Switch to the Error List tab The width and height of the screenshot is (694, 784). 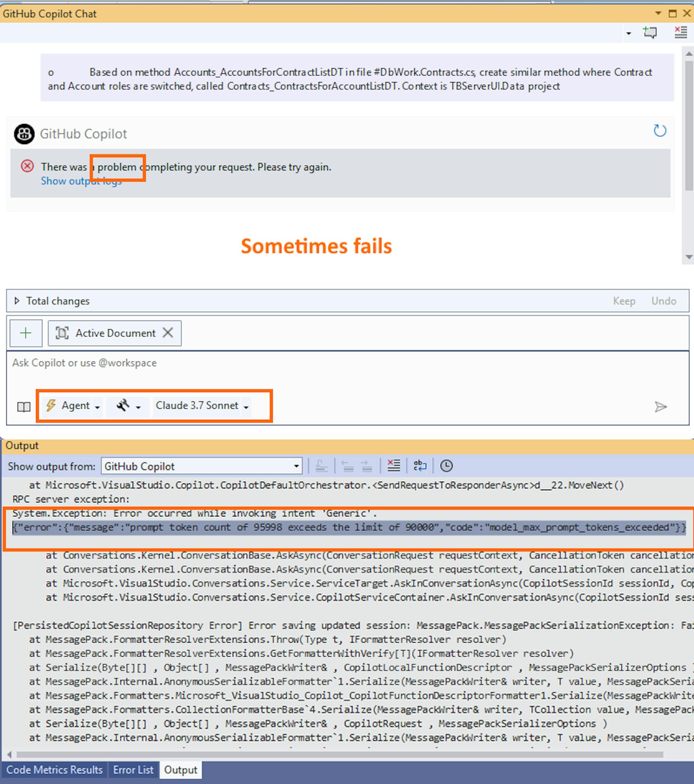tap(133, 770)
